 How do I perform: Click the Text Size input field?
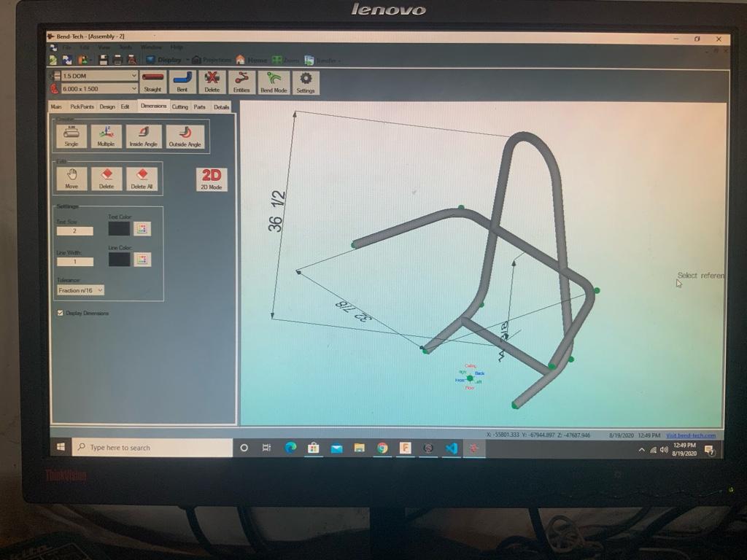coord(74,231)
